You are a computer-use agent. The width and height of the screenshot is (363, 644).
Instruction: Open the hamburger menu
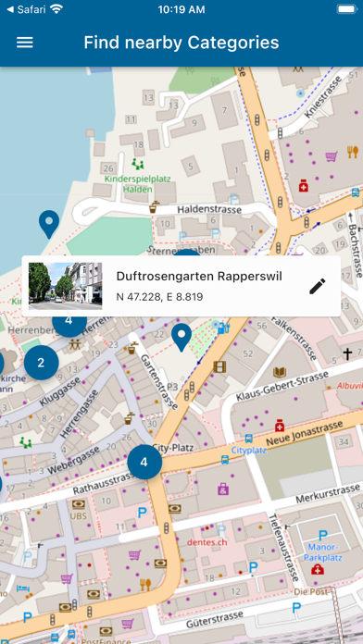(x=25, y=43)
